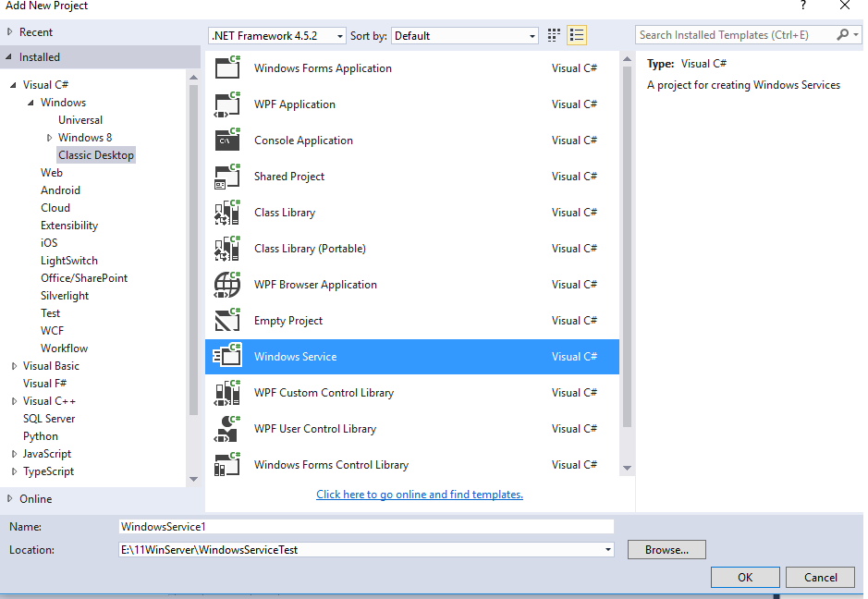The height and width of the screenshot is (599, 868).
Task: Select the iOS category
Action: (49, 243)
